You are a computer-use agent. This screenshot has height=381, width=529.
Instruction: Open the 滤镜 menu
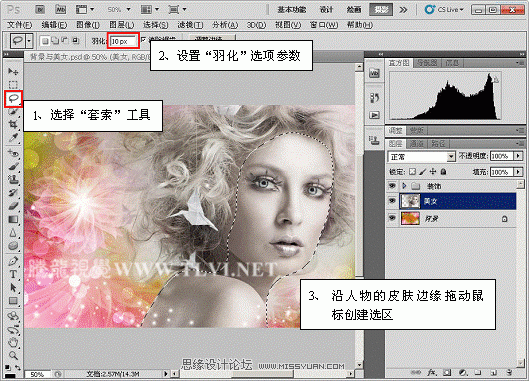tap(190, 25)
